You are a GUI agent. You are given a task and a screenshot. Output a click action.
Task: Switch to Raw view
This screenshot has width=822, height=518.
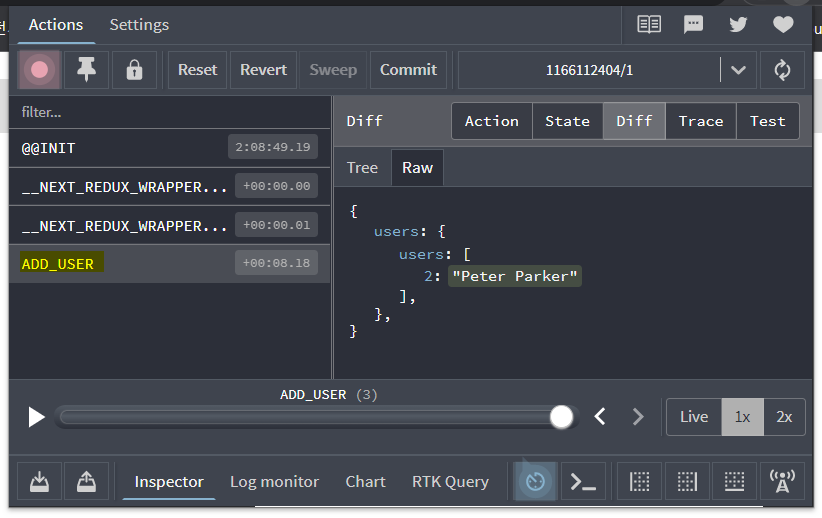coord(417,168)
